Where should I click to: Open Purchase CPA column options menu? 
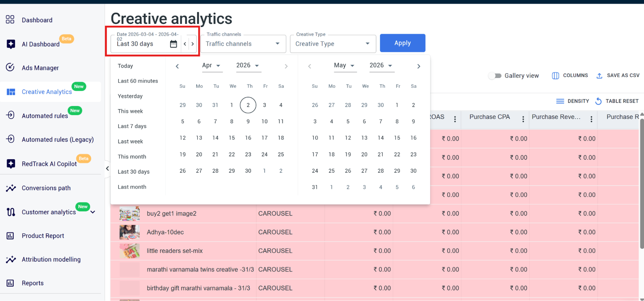523,119
